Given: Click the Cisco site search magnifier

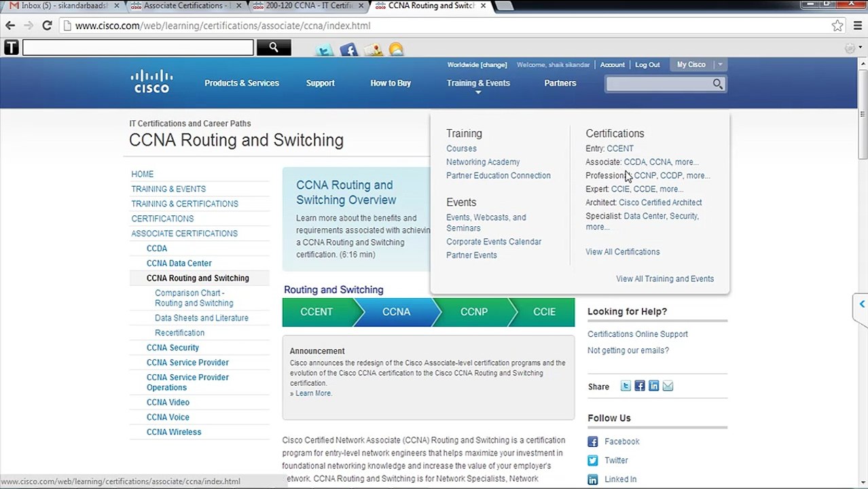Looking at the screenshot, I should [717, 84].
